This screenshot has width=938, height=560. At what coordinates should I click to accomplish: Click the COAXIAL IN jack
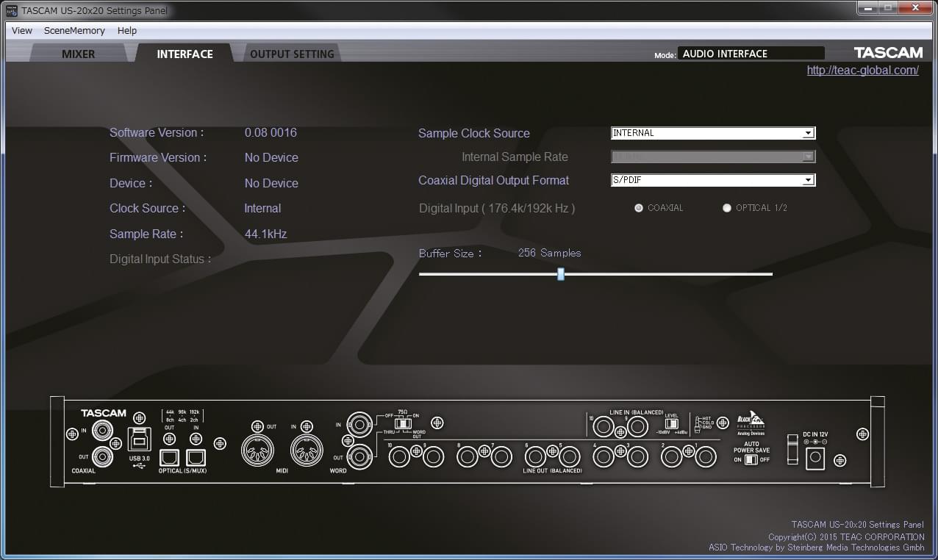[x=102, y=430]
